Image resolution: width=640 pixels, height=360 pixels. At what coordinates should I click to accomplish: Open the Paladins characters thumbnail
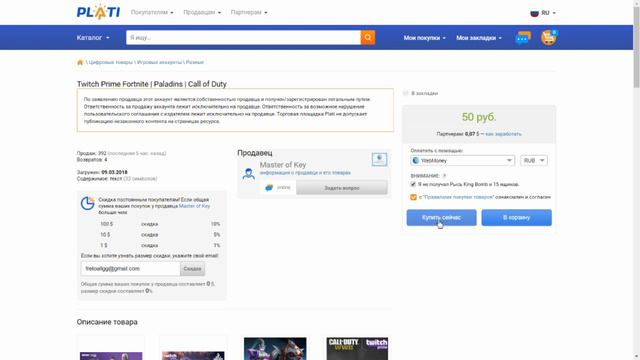click(x=275, y=349)
